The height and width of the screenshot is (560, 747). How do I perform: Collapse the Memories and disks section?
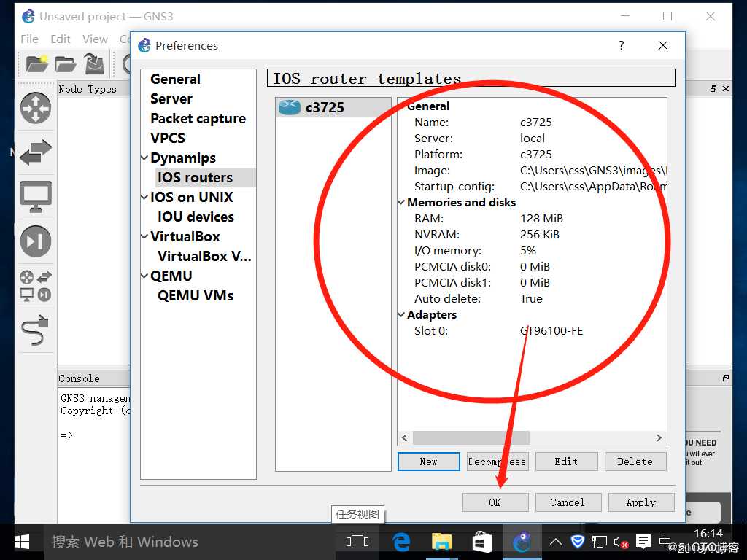pyautogui.click(x=401, y=203)
